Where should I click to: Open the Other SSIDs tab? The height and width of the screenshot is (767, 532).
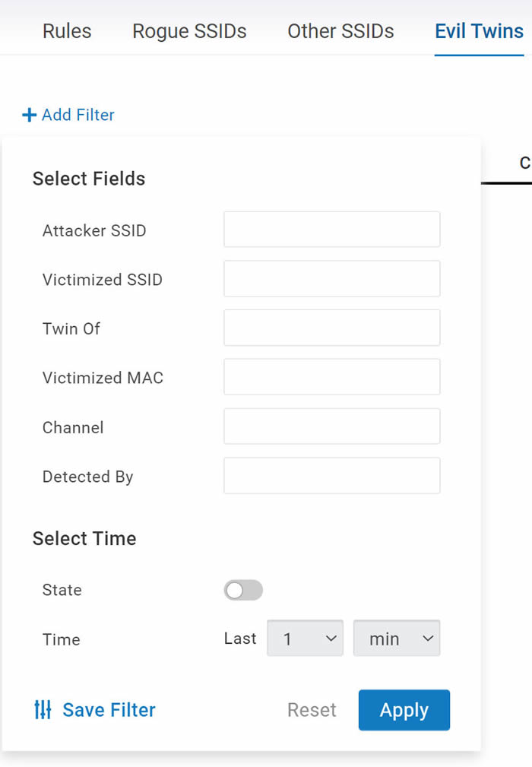(x=340, y=31)
